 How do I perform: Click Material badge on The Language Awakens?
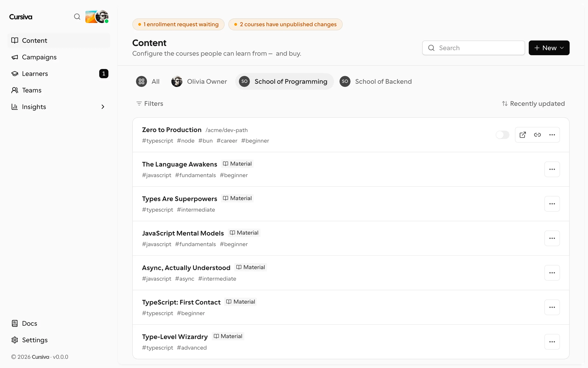[x=237, y=164]
